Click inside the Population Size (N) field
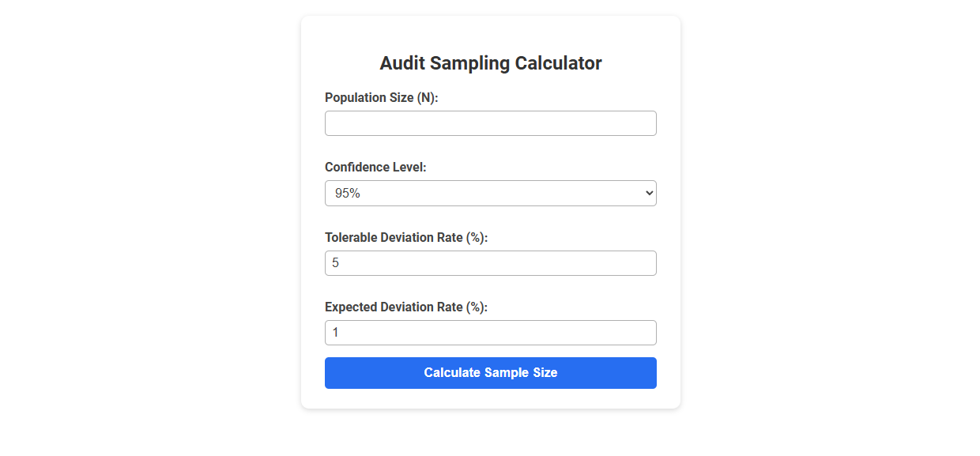980x456 pixels. coord(490,122)
